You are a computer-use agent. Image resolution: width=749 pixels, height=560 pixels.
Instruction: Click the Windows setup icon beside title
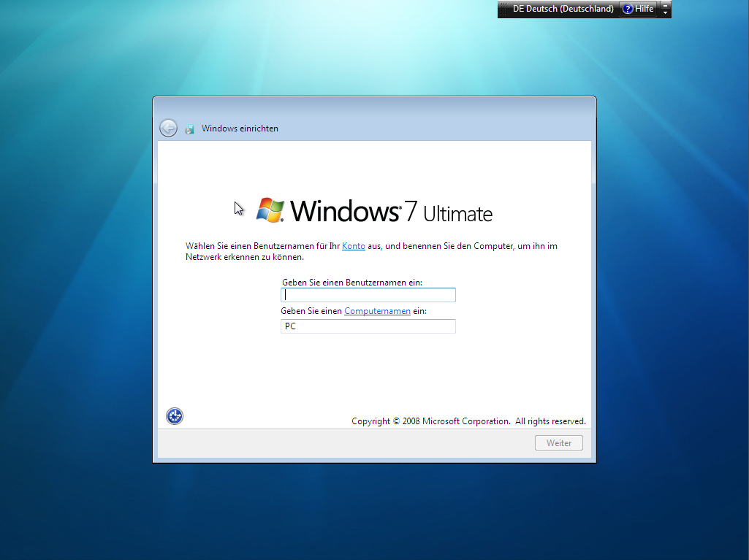[190, 129]
